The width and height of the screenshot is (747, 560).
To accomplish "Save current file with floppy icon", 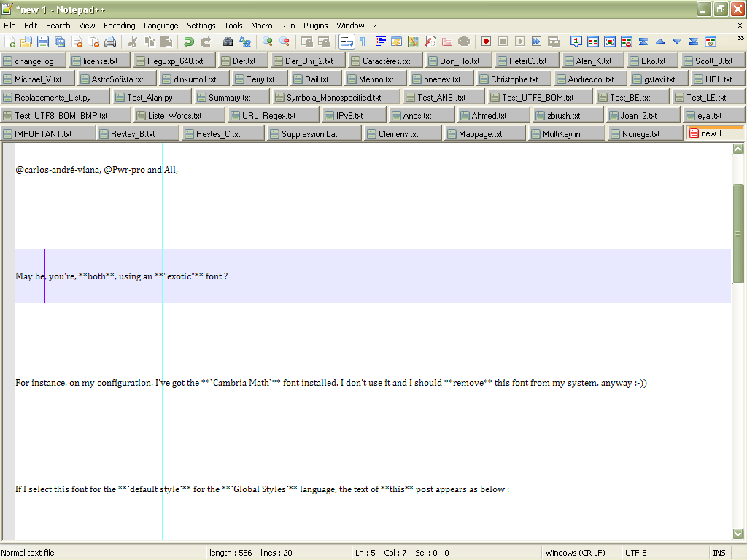I will point(43,42).
